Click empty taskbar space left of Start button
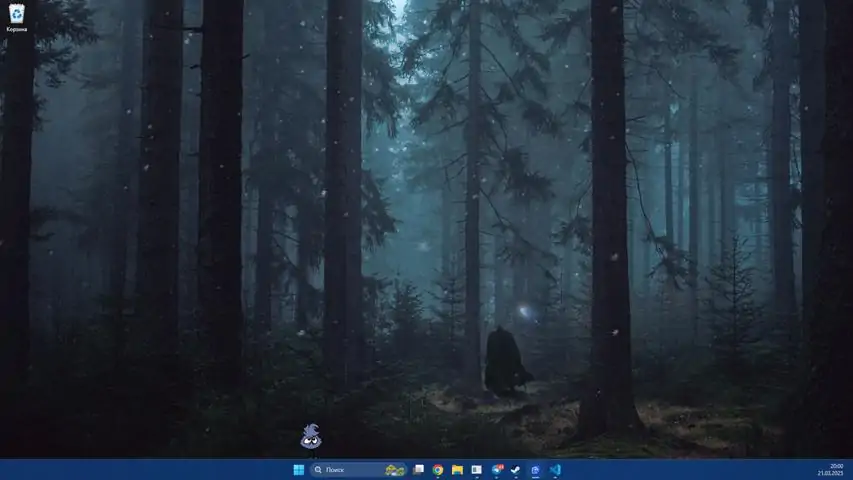The width and height of the screenshot is (853, 480). point(150,470)
